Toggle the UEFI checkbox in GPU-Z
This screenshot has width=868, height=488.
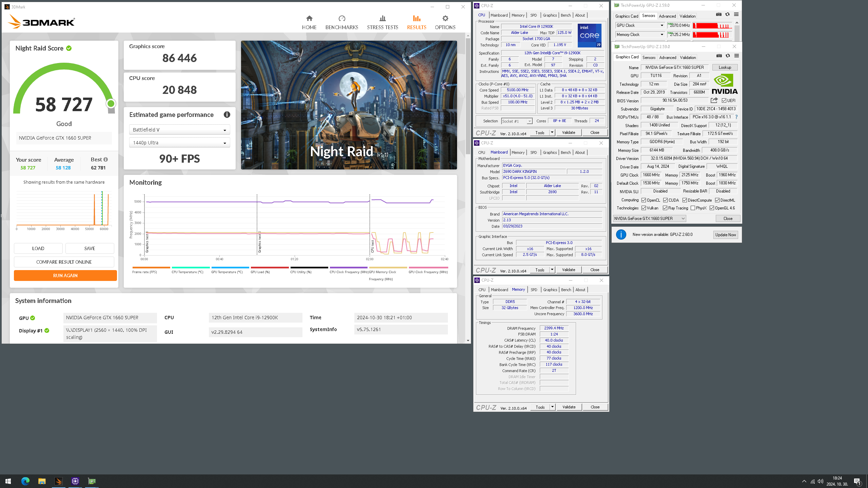coord(724,101)
